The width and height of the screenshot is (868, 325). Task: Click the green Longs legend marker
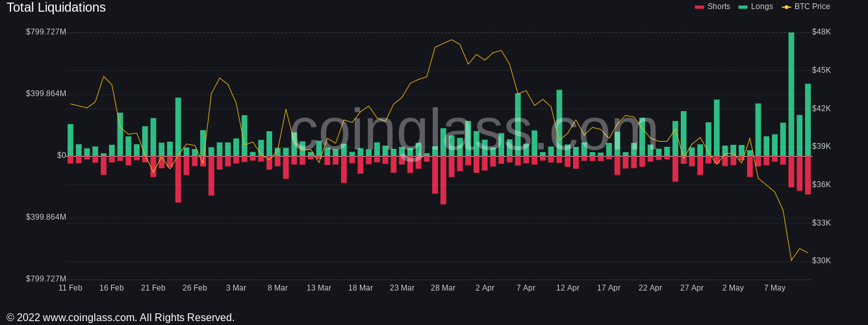pos(743,6)
